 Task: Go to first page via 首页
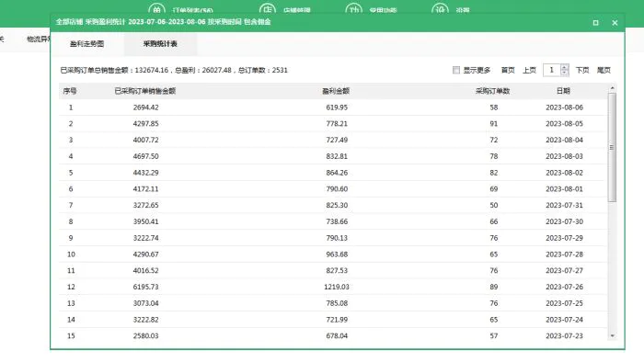(x=508, y=70)
